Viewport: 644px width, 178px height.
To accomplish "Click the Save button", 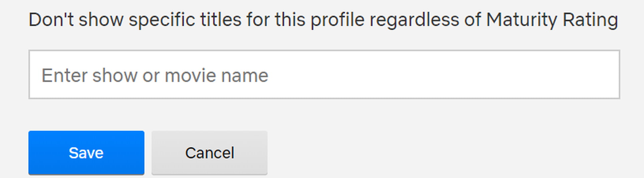I will 86,153.
